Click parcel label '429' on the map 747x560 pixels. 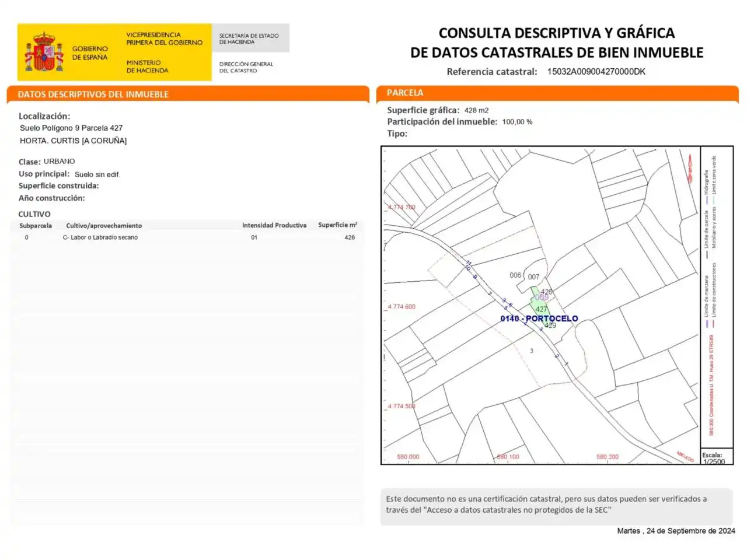point(550,325)
